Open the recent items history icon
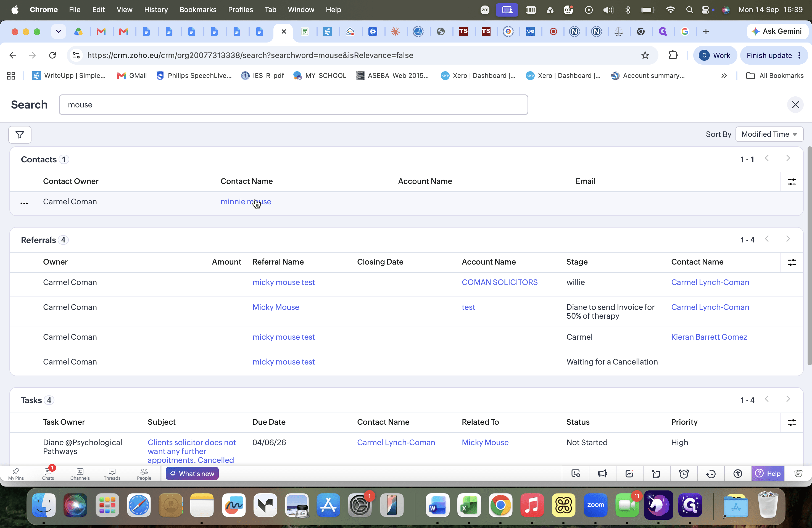 click(711, 473)
